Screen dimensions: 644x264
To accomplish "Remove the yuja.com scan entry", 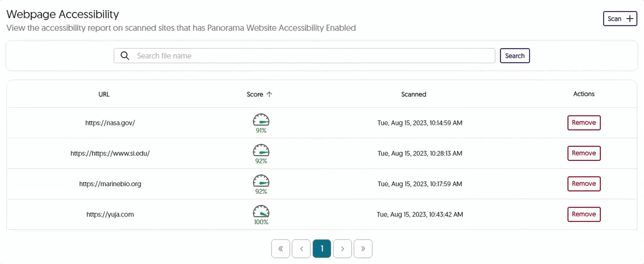I will [x=584, y=214].
